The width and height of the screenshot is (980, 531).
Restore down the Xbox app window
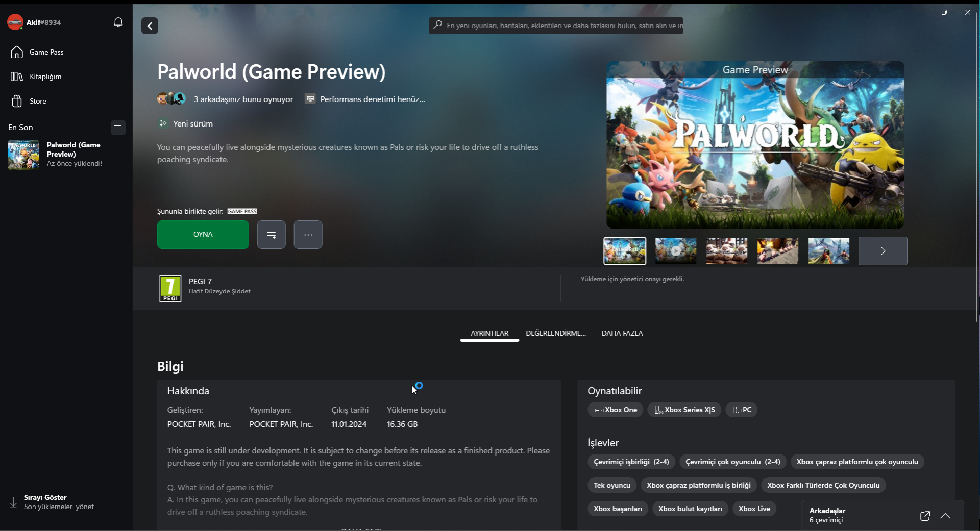click(x=944, y=12)
